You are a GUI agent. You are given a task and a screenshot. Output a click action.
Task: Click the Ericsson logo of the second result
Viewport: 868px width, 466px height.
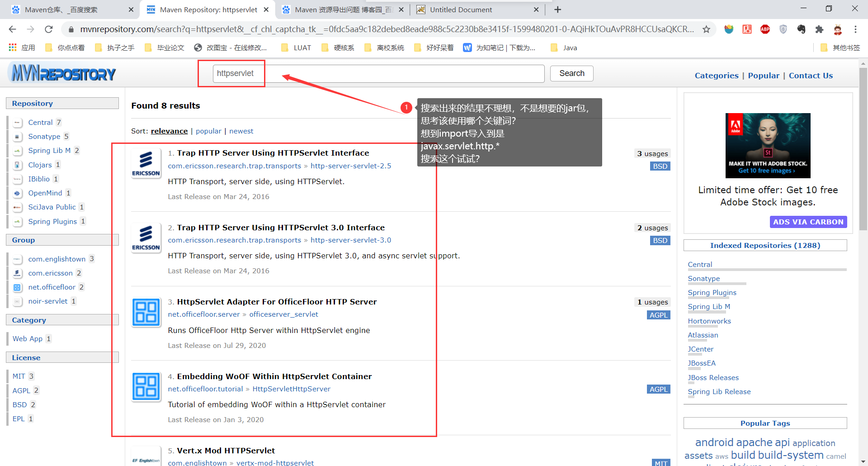(x=146, y=238)
